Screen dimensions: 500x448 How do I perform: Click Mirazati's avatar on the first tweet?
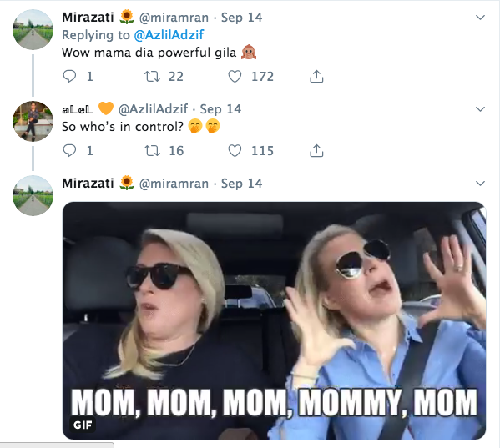click(x=33, y=30)
